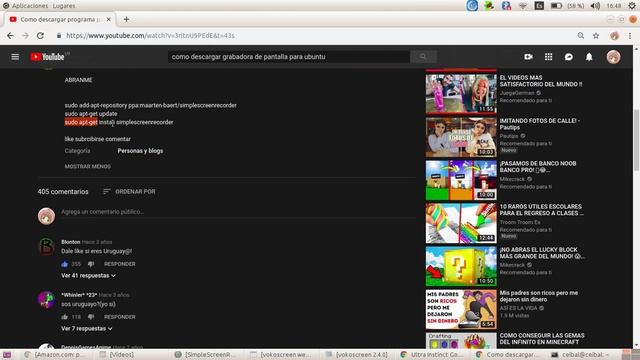This screenshot has width=640, height=360.
Task: Click the YouTube search magnifier button
Action: pos(423,57)
